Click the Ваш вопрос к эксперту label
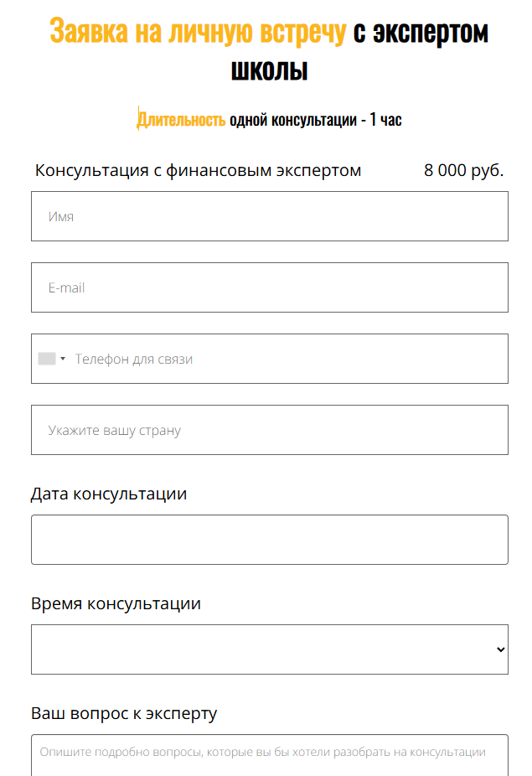The height and width of the screenshot is (776, 532). [124, 713]
